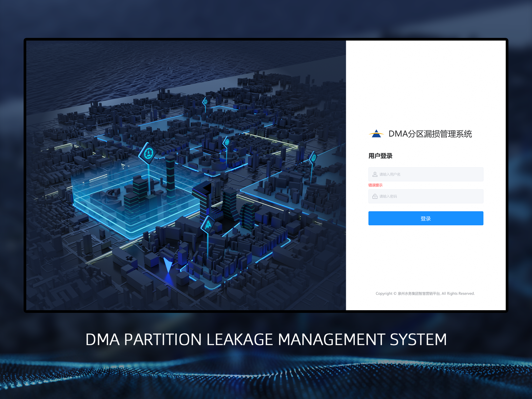
Task: Select the gauge map marker on the left
Action: pos(149,153)
